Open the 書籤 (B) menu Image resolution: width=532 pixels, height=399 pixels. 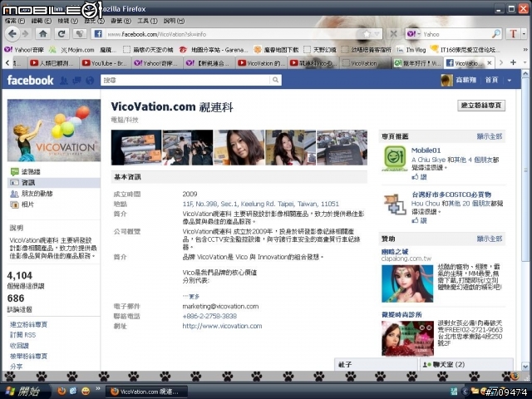[121, 21]
